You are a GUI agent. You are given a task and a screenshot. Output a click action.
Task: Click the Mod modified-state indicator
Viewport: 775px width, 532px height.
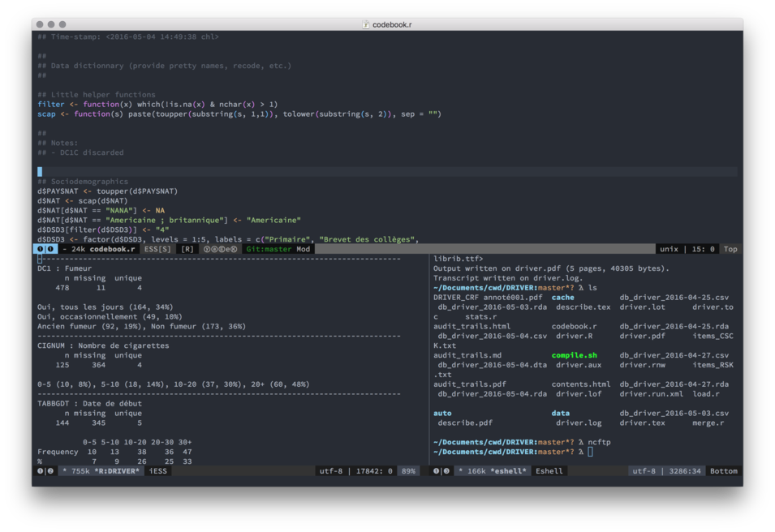point(304,250)
